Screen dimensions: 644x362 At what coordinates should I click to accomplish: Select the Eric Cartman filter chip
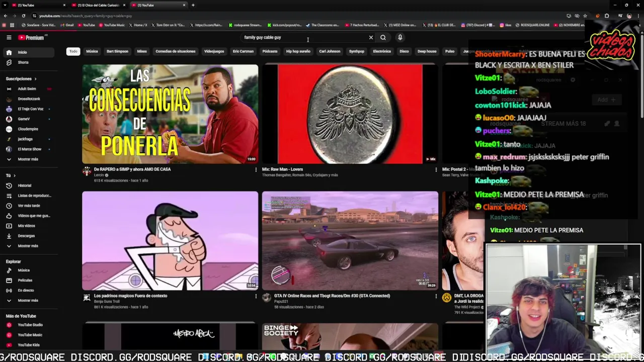[x=243, y=51]
